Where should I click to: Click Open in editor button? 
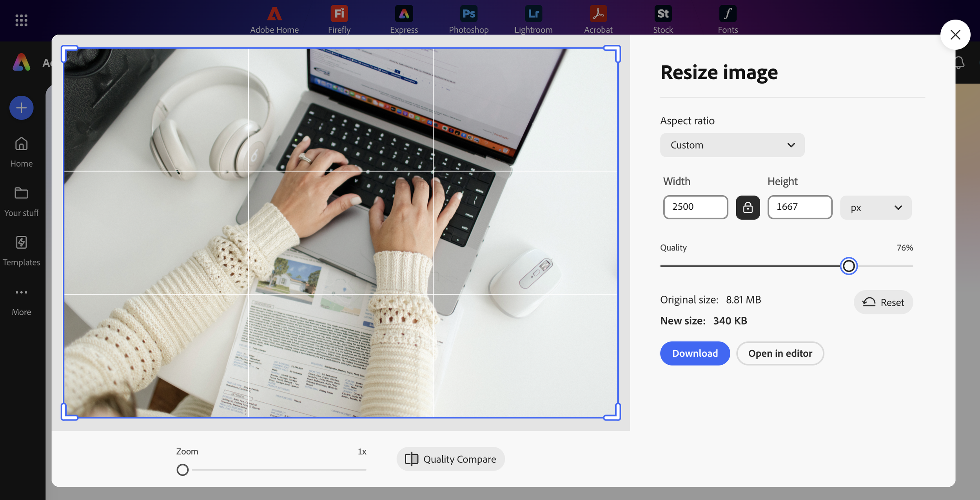tap(780, 353)
